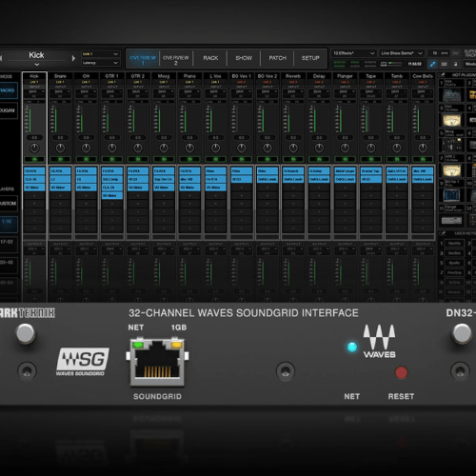
Task: Add plugin in first empty Snare rack slot
Action: click(x=60, y=196)
